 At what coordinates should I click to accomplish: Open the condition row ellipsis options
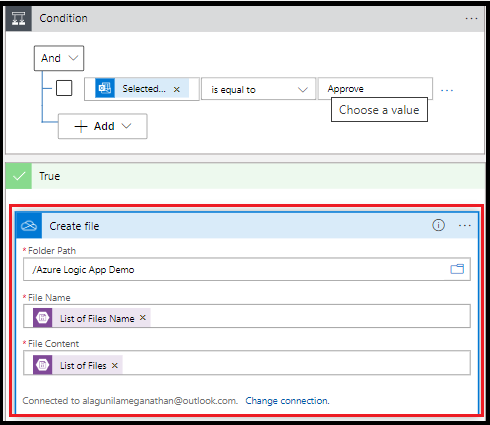[447, 90]
